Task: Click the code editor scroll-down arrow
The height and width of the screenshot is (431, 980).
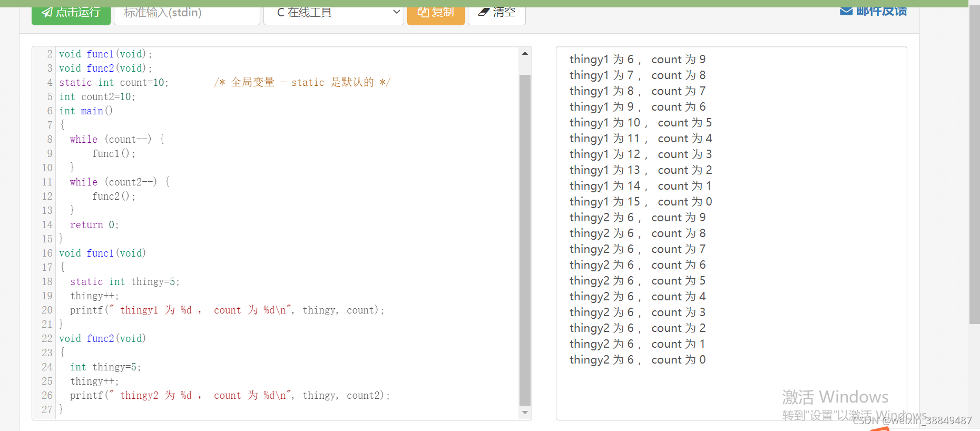Action: click(x=525, y=413)
